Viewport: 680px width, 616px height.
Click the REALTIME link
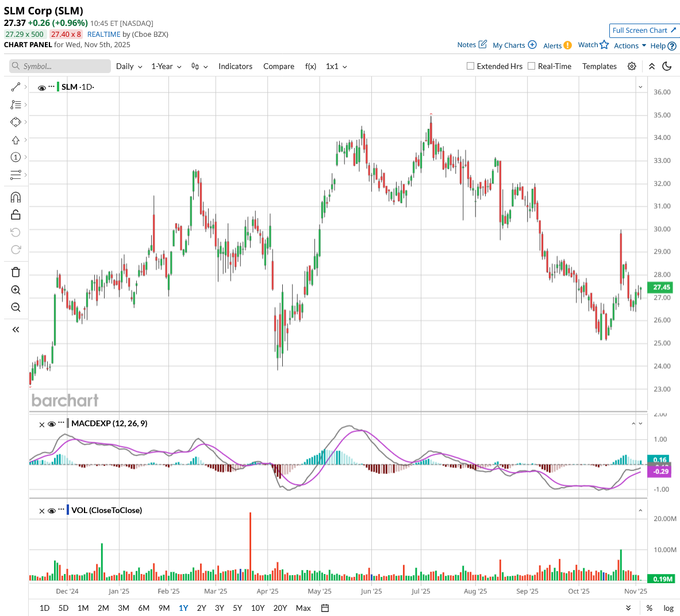103,35
